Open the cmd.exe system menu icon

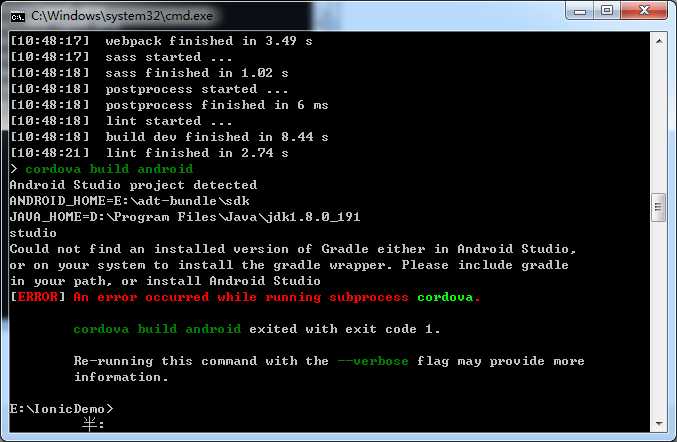pos(17,17)
